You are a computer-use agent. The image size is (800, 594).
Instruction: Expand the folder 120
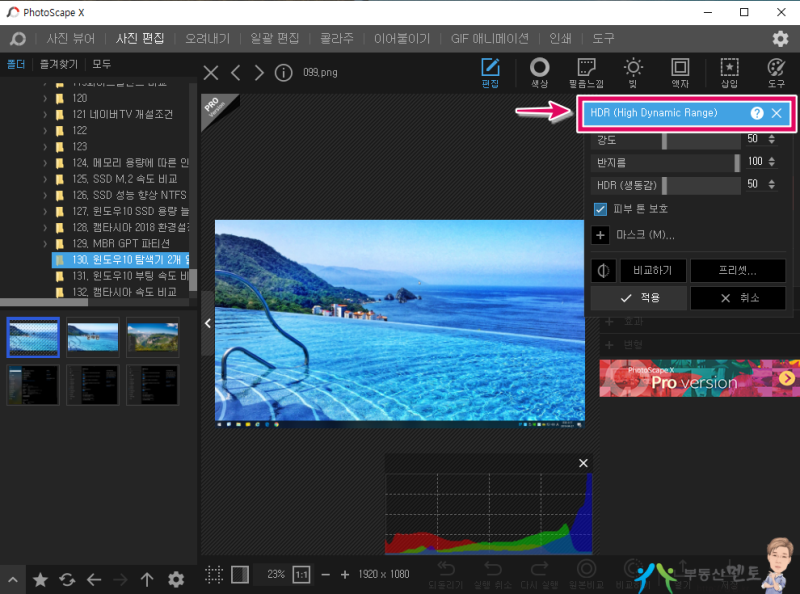tap(45, 98)
